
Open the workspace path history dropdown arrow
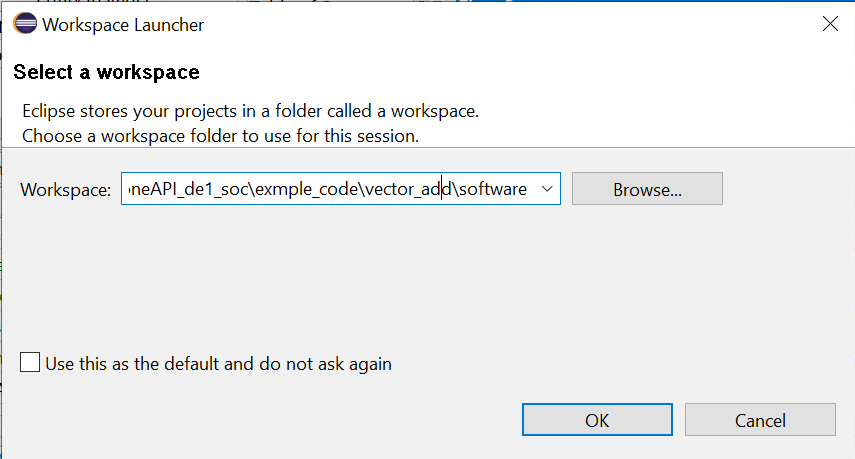point(547,189)
